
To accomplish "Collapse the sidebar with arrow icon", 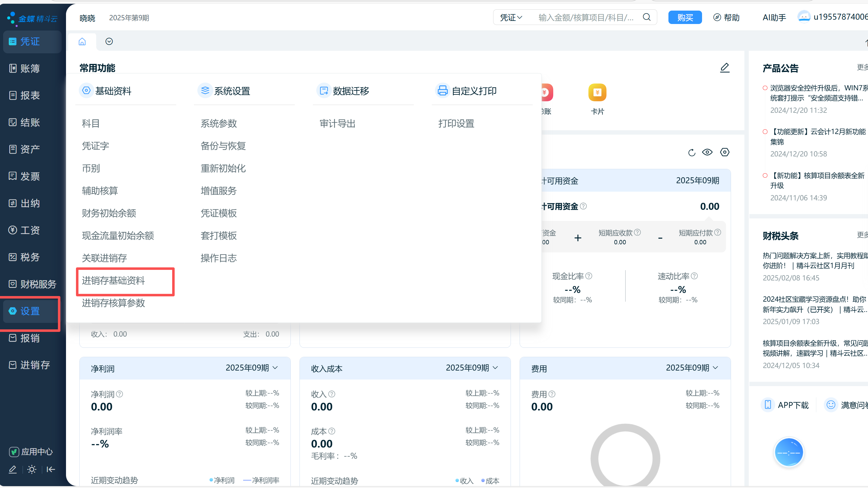I will pos(51,469).
